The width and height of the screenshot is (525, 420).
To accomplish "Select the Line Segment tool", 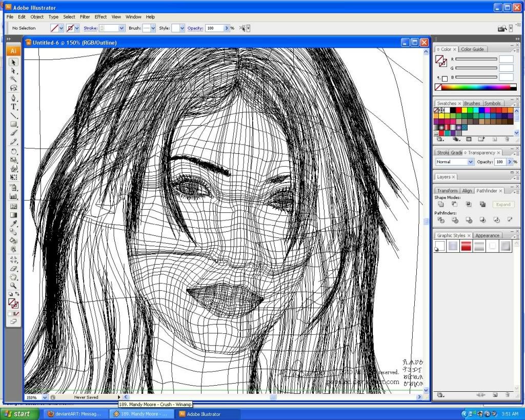I will coord(13,115).
